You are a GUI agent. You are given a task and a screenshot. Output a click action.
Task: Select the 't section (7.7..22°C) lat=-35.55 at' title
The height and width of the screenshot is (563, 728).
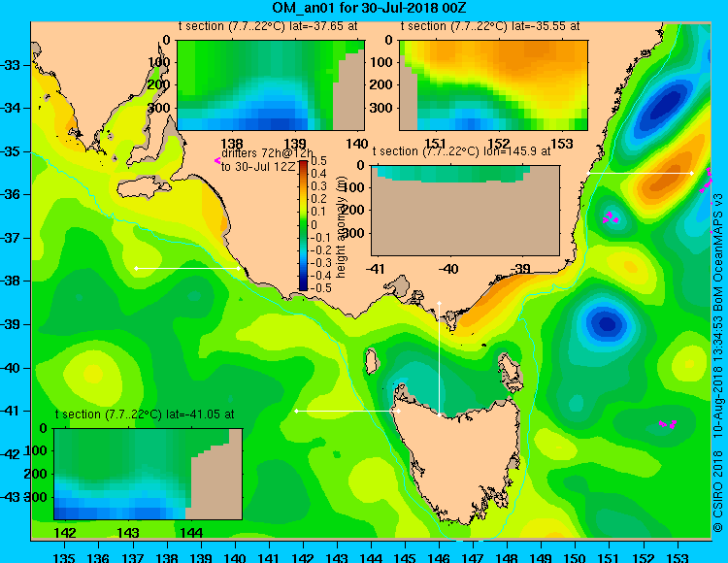(490, 26)
